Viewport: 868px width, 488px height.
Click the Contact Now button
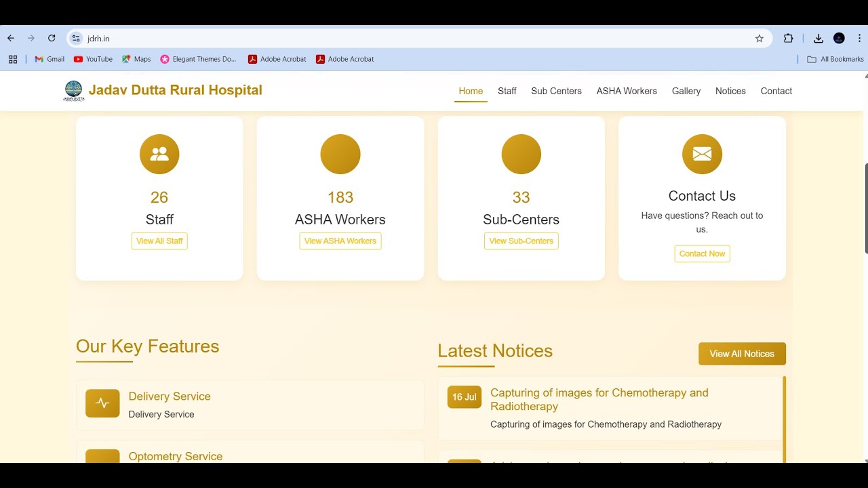coord(702,253)
